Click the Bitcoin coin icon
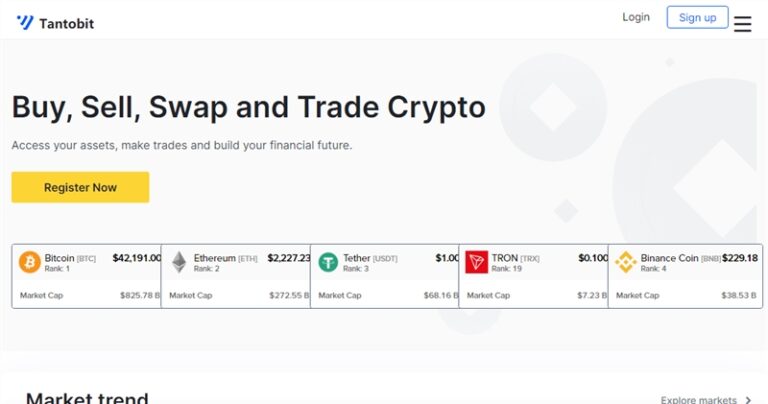The image size is (768, 404). click(29, 262)
